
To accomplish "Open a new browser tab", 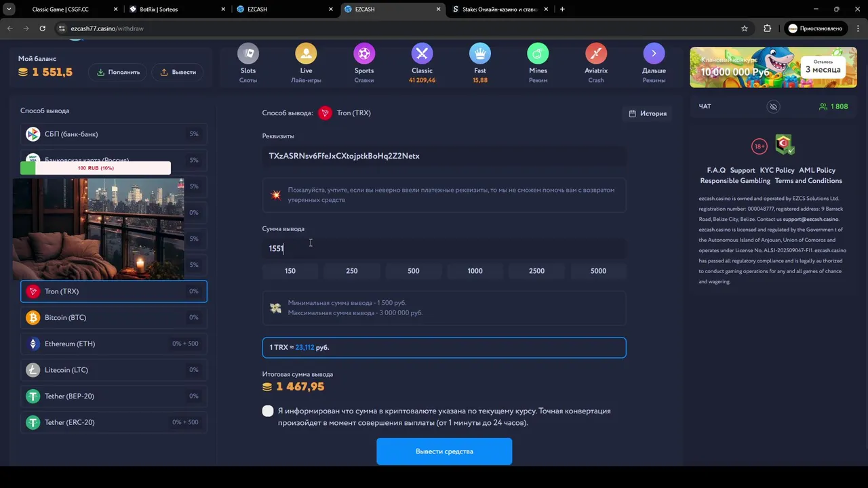I will (x=562, y=9).
